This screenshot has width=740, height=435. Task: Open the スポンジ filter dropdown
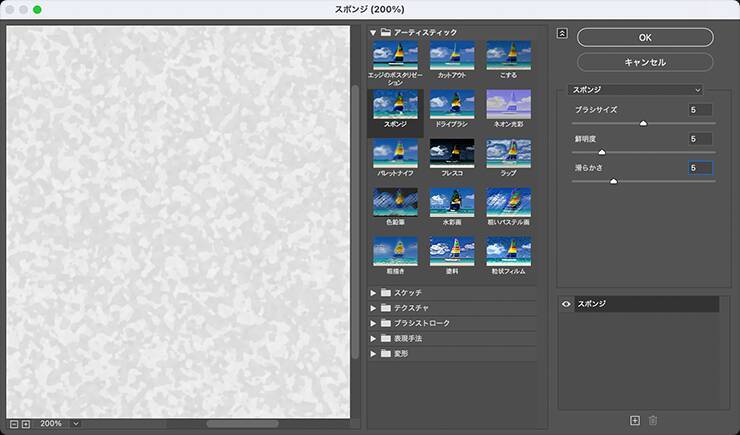(x=635, y=89)
